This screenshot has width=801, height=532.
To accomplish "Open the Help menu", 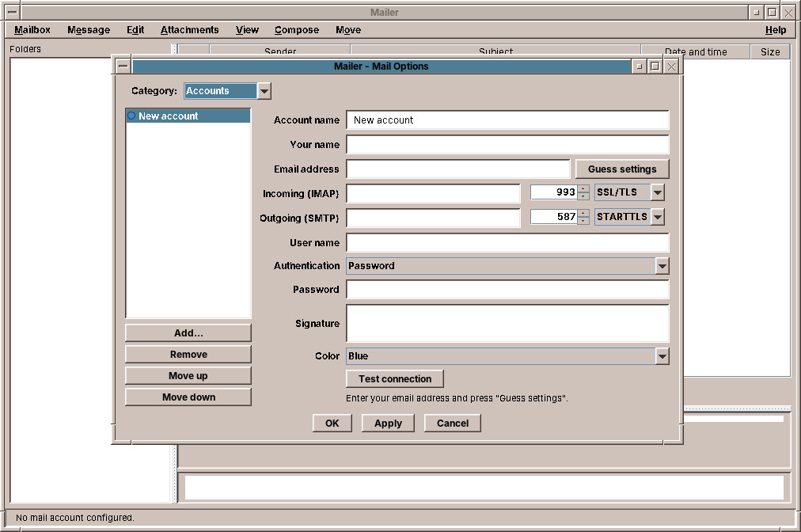I will (776, 29).
